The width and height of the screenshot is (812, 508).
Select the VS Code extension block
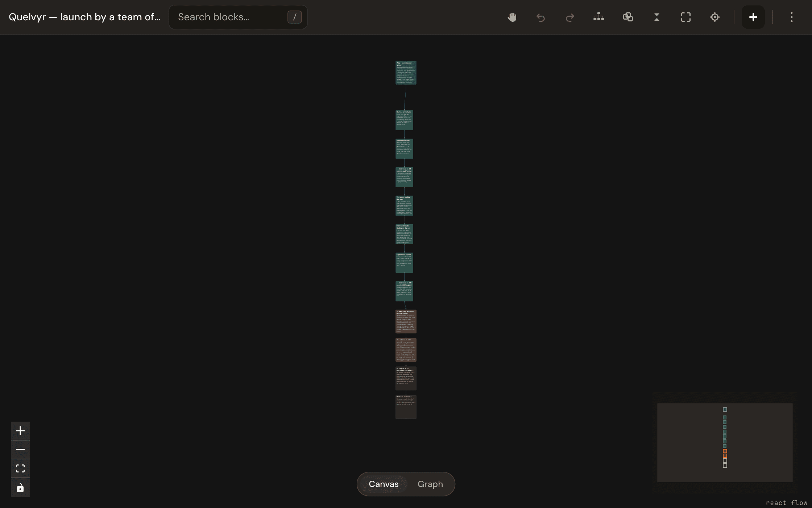pyautogui.click(x=406, y=407)
